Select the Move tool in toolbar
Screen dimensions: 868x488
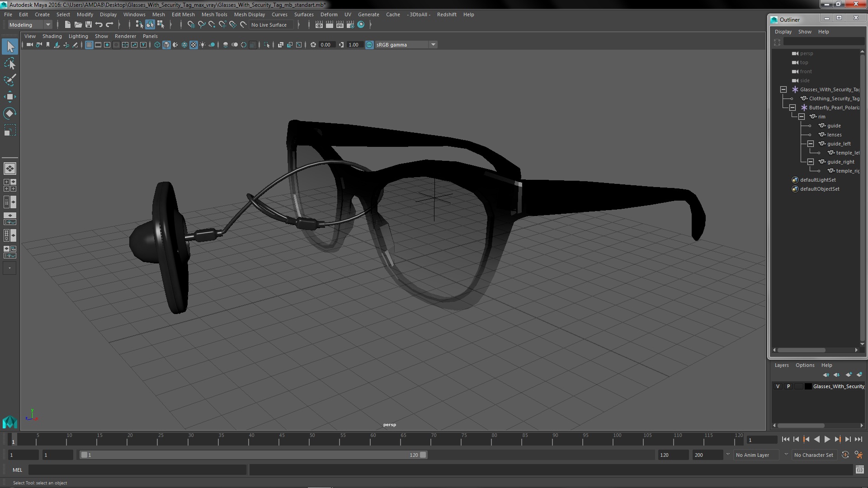pyautogui.click(x=9, y=97)
